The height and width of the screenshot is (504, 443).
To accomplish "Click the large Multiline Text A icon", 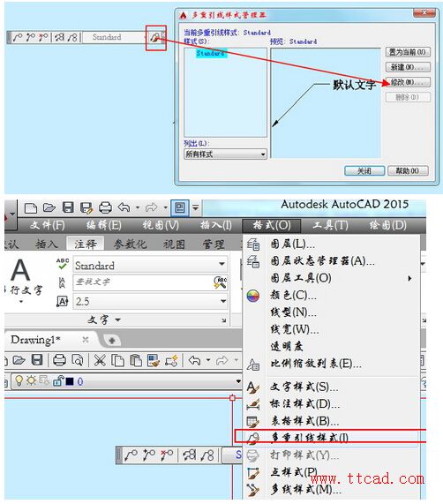I will (x=20, y=270).
